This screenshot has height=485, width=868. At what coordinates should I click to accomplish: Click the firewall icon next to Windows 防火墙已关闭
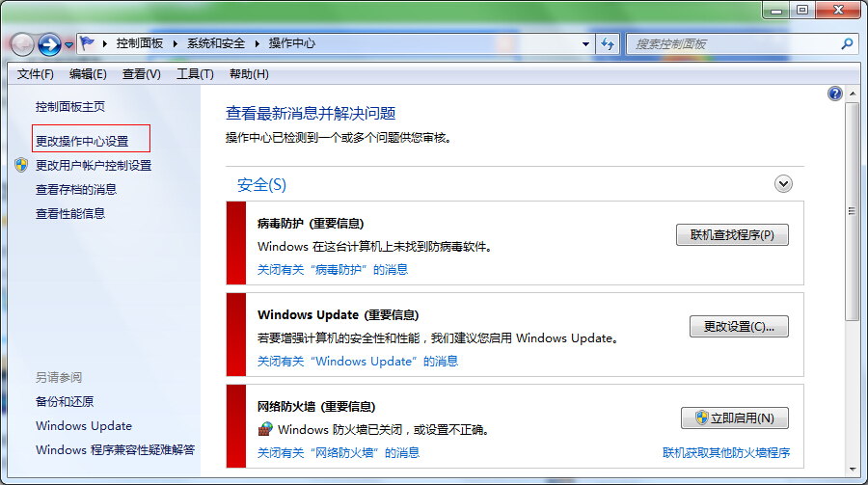point(266,429)
